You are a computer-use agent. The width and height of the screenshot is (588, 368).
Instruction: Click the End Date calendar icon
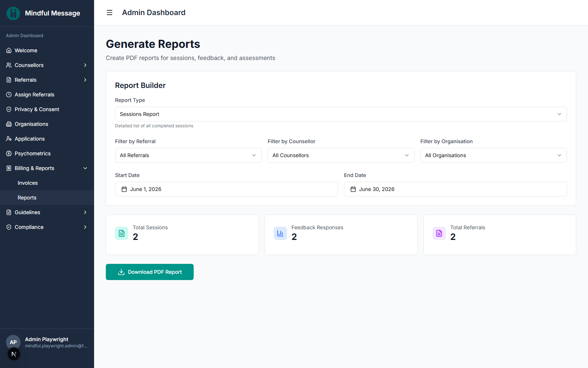pos(353,189)
